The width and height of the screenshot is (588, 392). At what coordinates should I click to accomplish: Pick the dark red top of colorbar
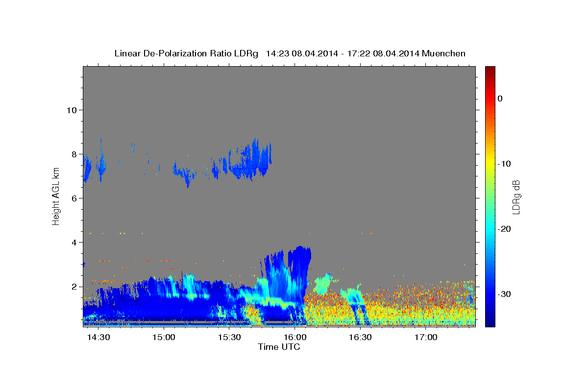(x=490, y=69)
